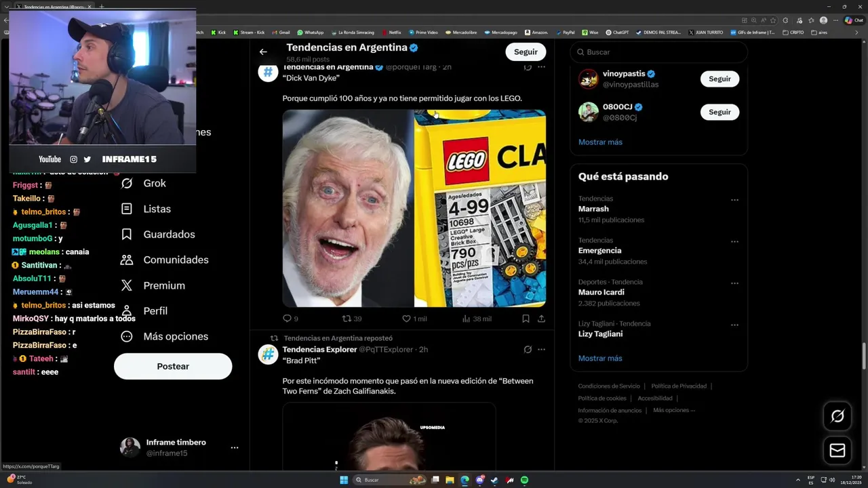Viewport: 868px width, 488px height.
Task: Open the Copilot Chat button in the browser toolbar
Action: pyautogui.click(x=853, y=20)
